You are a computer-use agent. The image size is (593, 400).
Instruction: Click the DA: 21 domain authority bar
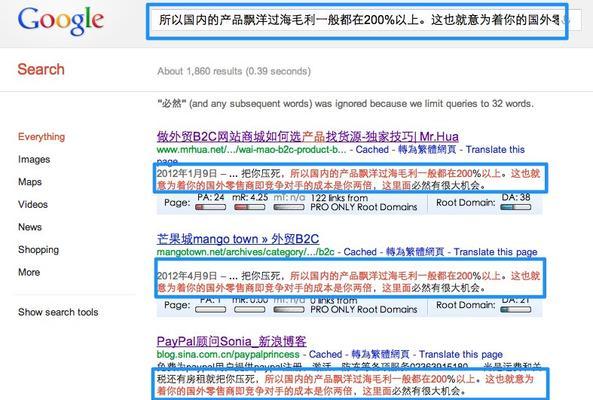click(x=515, y=309)
